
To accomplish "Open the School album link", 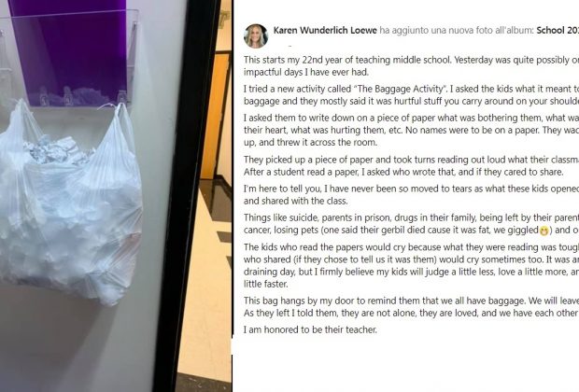I will pos(558,30).
